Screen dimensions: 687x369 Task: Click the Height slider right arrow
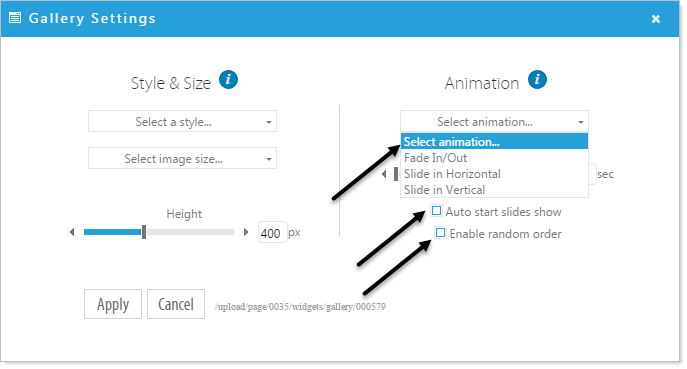246,232
